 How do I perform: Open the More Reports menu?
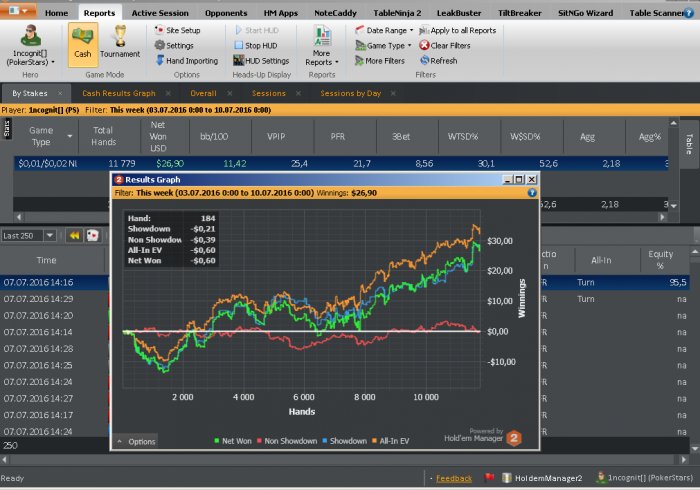pyautogui.click(x=321, y=46)
